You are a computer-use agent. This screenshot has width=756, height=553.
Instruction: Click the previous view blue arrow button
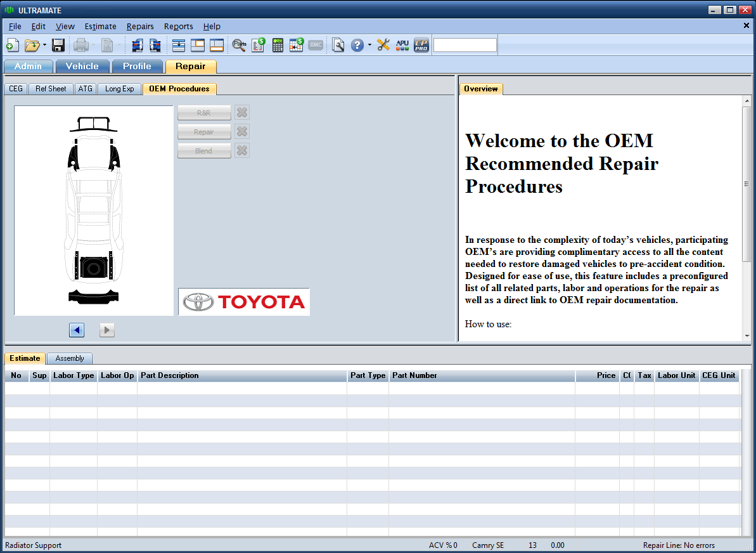pos(77,330)
